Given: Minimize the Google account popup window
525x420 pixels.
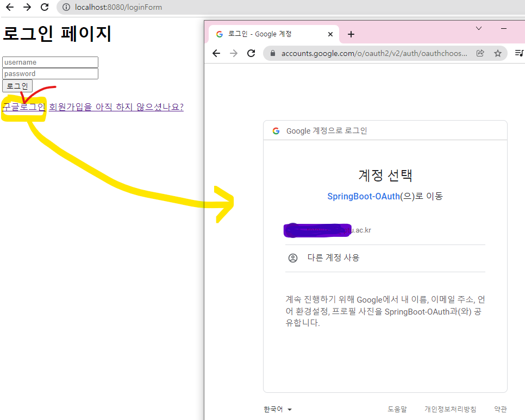Looking at the screenshot, I should click(504, 28).
